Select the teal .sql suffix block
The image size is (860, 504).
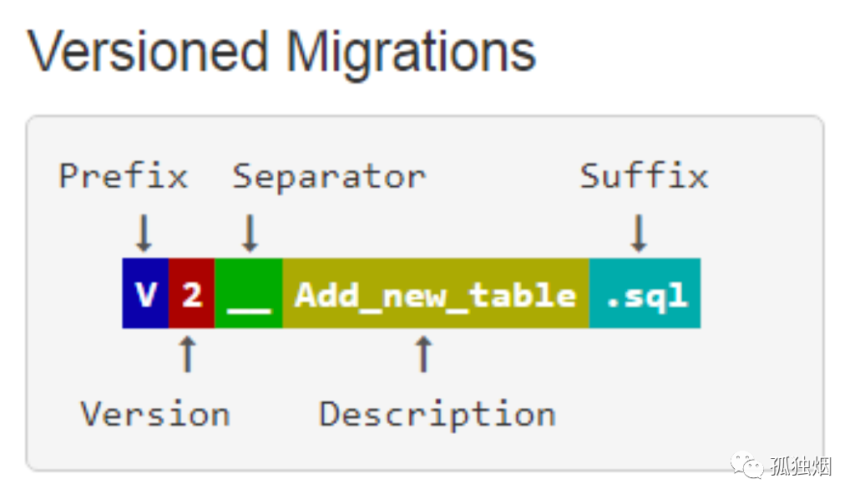point(645,294)
